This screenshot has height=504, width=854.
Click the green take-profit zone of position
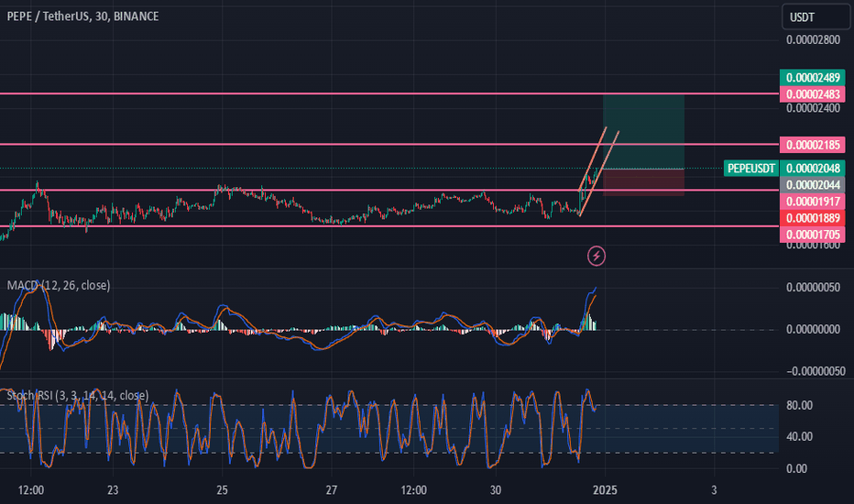643,131
